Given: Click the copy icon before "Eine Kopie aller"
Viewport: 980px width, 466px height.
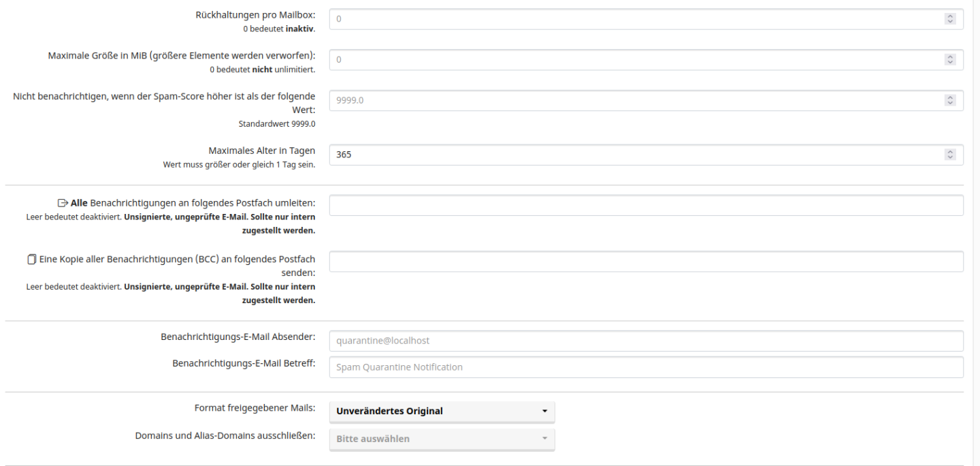Looking at the screenshot, I should 31,259.
